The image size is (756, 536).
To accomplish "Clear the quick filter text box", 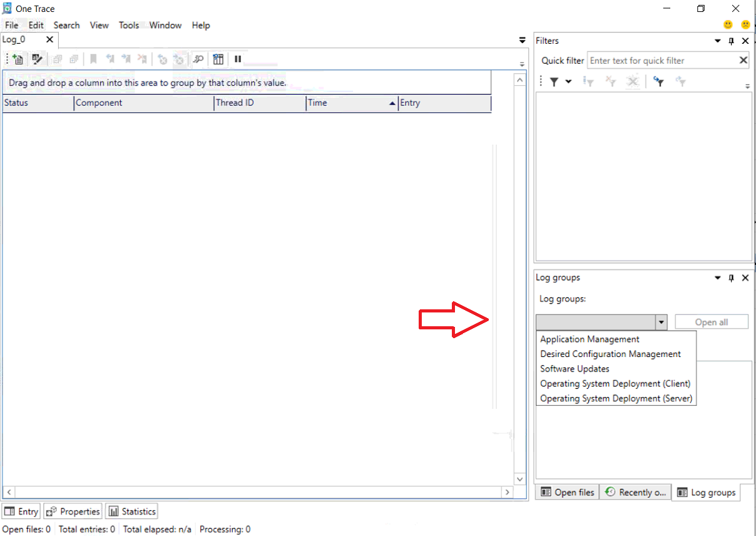I will click(743, 61).
